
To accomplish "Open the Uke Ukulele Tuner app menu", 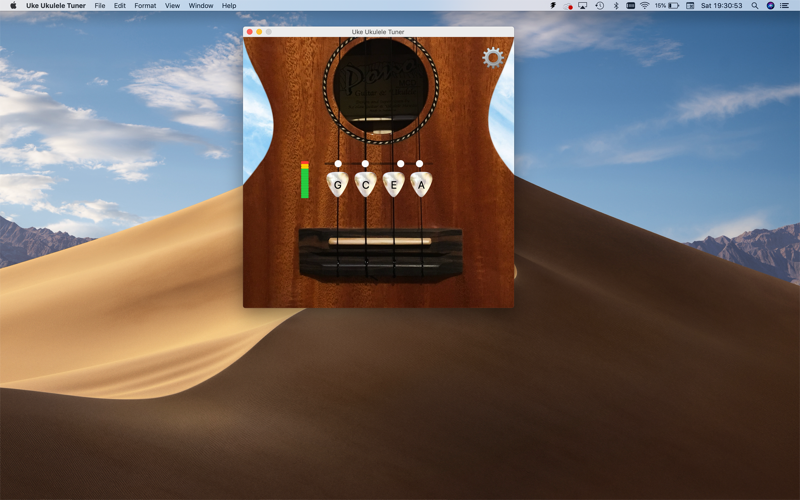I will pos(56,6).
